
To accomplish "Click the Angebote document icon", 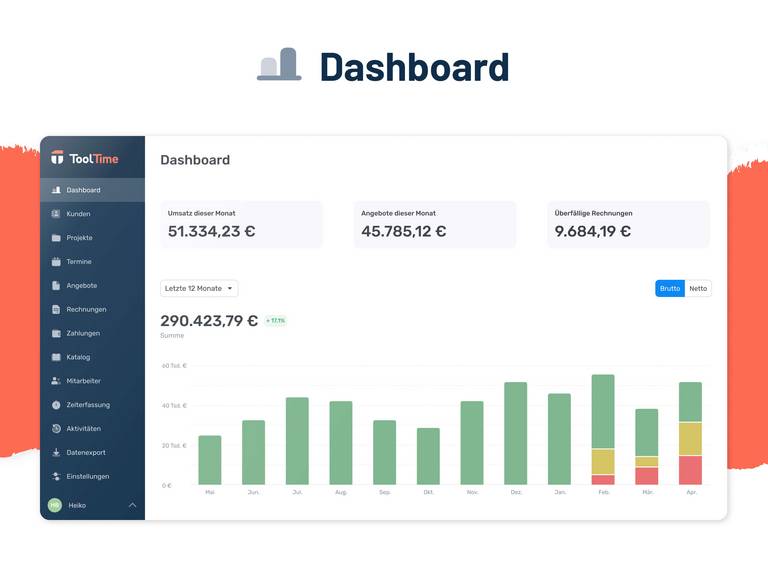I will click(x=56, y=286).
